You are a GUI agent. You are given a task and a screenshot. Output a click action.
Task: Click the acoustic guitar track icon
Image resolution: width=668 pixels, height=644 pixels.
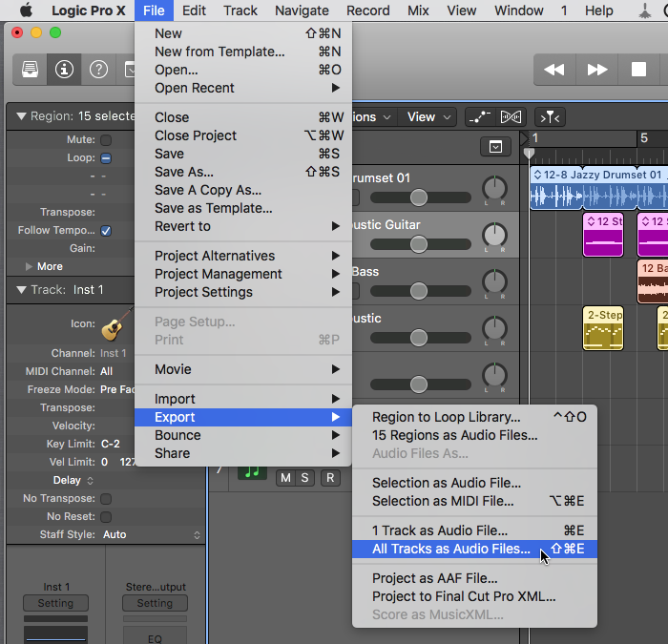tap(115, 325)
